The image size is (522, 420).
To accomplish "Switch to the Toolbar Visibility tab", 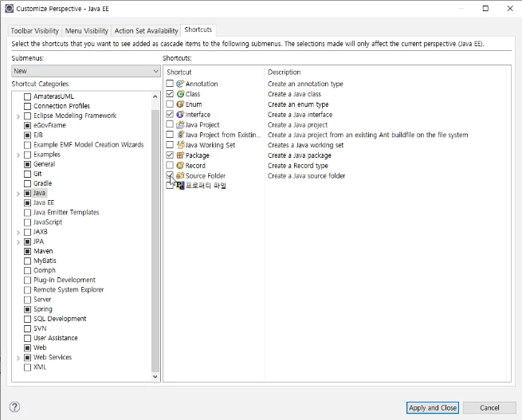I will click(x=34, y=30).
